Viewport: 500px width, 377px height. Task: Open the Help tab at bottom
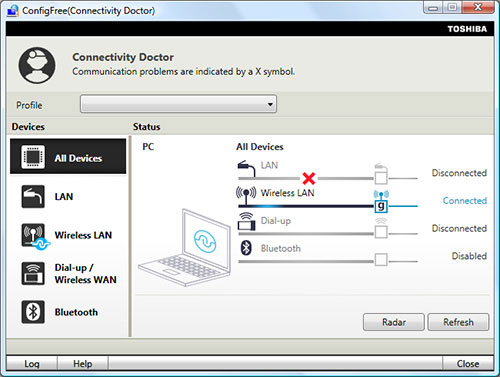(82, 363)
